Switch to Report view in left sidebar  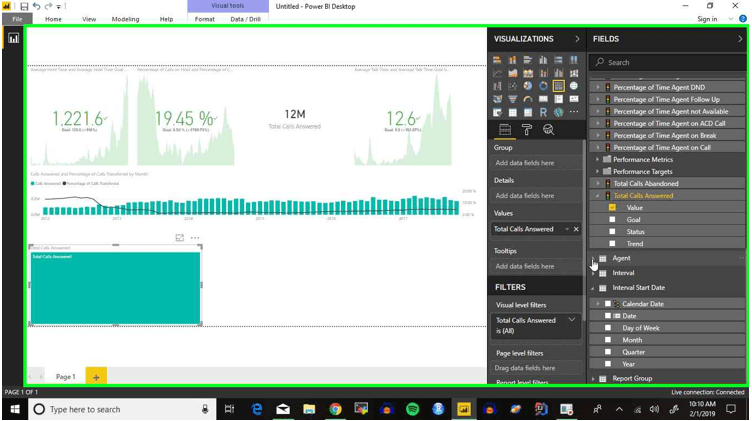(13, 38)
